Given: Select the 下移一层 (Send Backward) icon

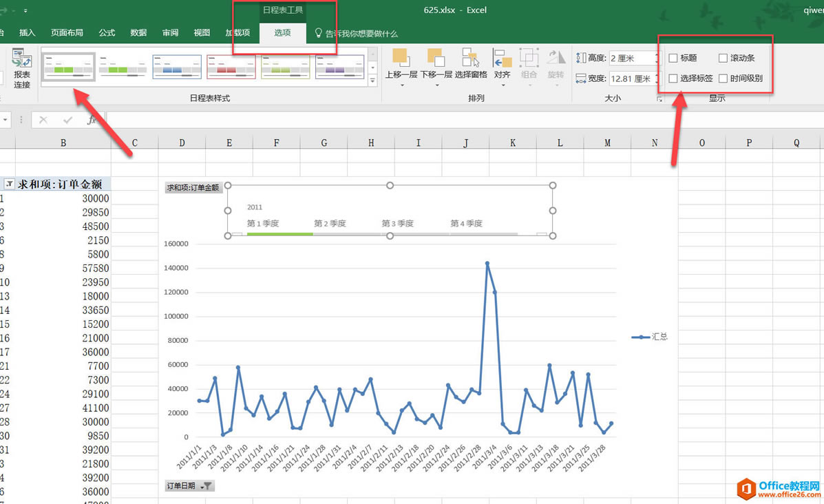Looking at the screenshot, I should 434,59.
